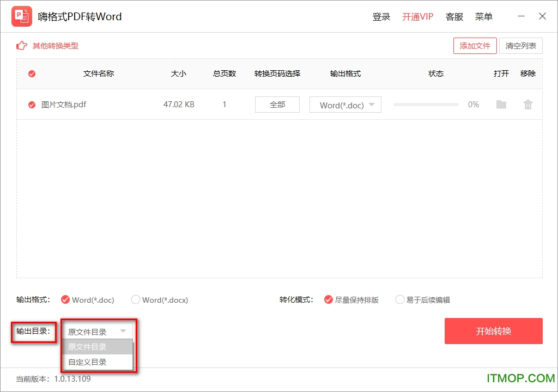Screen dimensions: 558x392
Task: Open the Word(*.doc) format dropdown in file row
Action: click(345, 105)
